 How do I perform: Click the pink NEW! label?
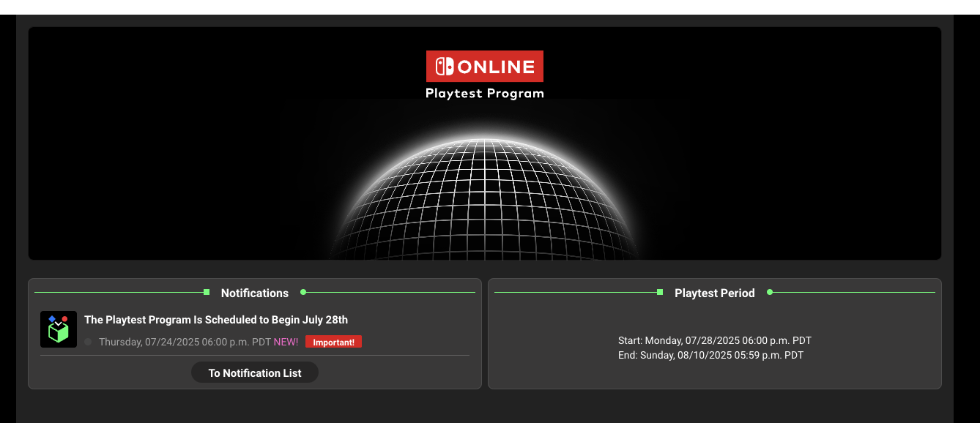tap(286, 342)
